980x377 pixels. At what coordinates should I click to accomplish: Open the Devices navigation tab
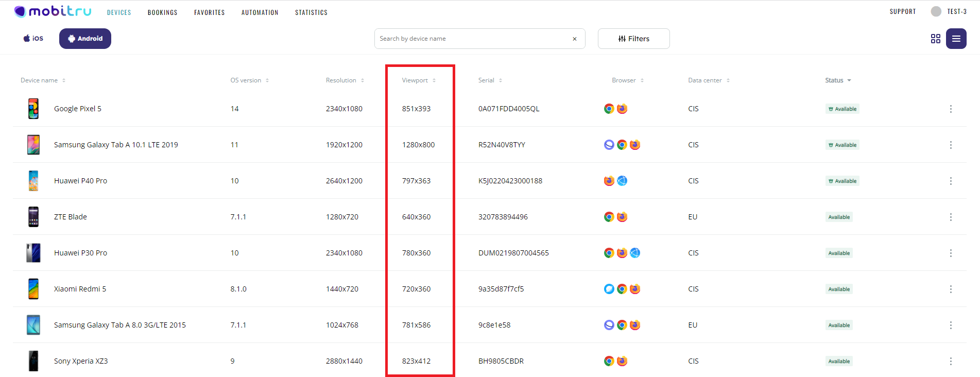119,12
